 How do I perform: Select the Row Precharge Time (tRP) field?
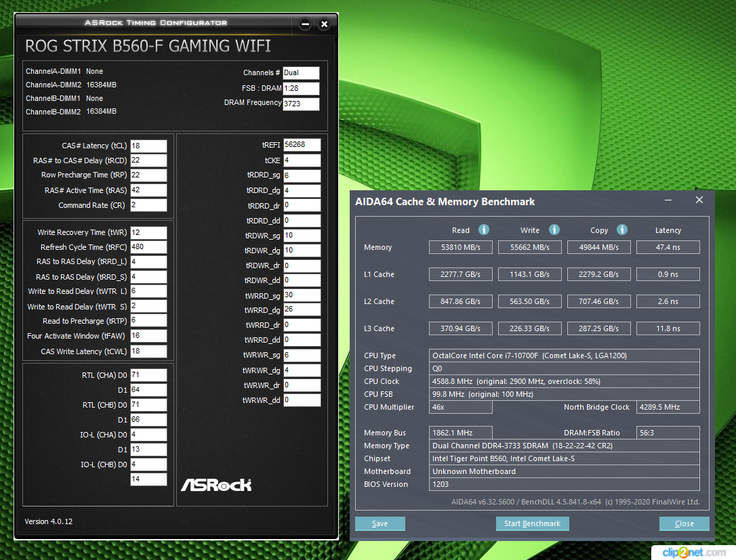click(x=148, y=175)
